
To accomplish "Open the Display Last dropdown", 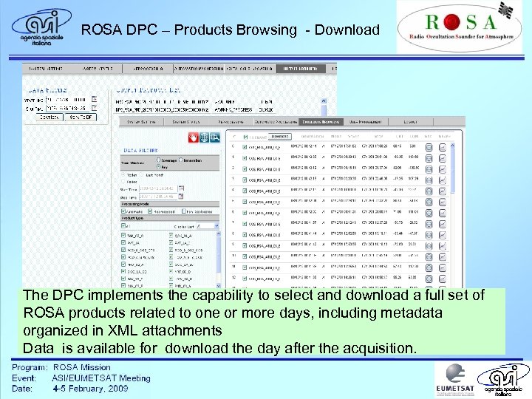I will (208, 226).
